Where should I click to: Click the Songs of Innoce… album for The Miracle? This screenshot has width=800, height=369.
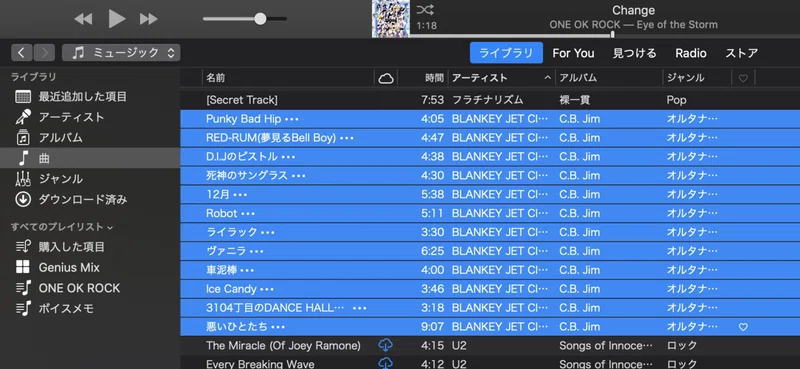tap(606, 346)
